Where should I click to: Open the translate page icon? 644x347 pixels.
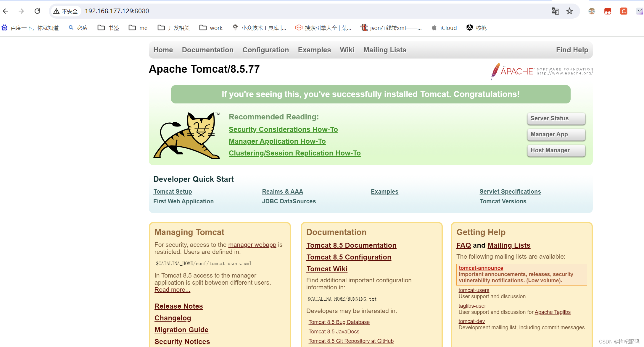click(x=555, y=11)
